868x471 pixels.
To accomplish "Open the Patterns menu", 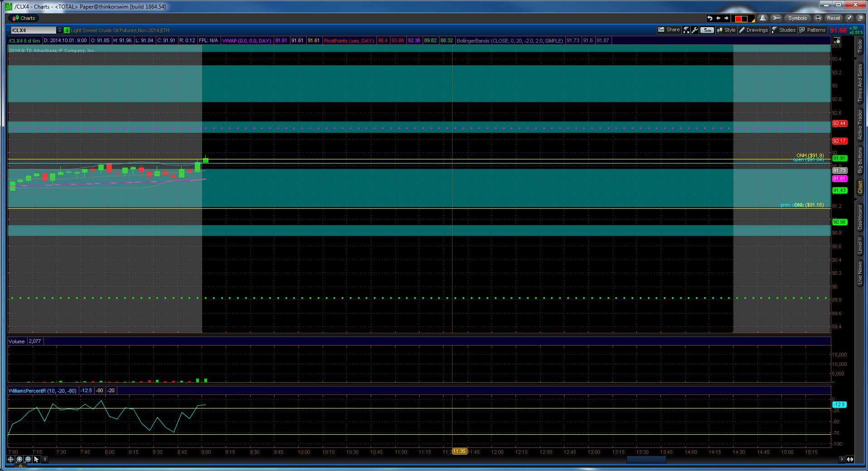I will point(813,30).
